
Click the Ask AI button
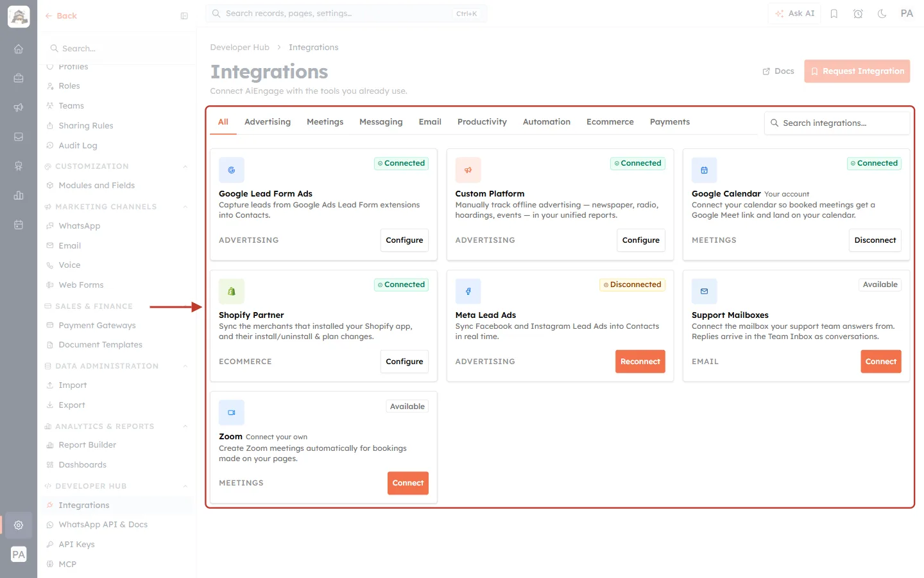[x=794, y=13]
